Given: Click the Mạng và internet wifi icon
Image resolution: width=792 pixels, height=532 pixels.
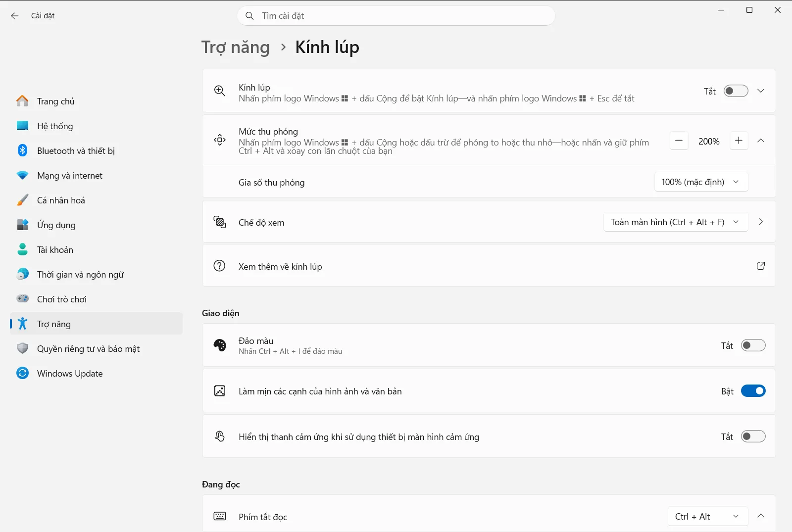Looking at the screenshot, I should pos(22,175).
